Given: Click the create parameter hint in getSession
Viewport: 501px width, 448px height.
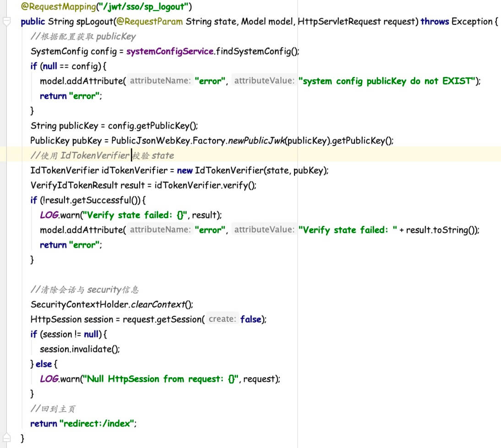Looking at the screenshot, I should [223, 319].
